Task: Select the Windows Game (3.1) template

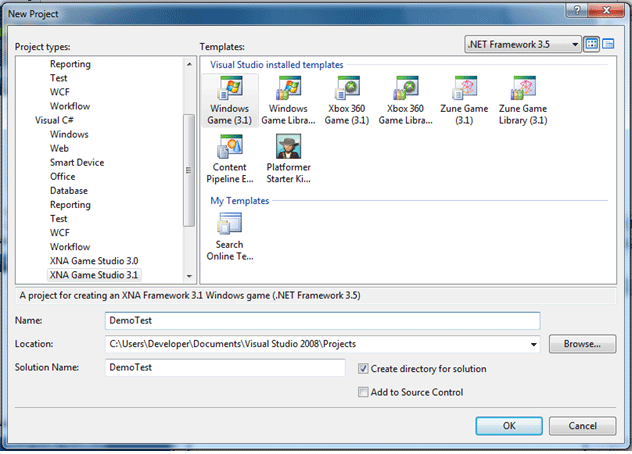Action: click(x=229, y=100)
